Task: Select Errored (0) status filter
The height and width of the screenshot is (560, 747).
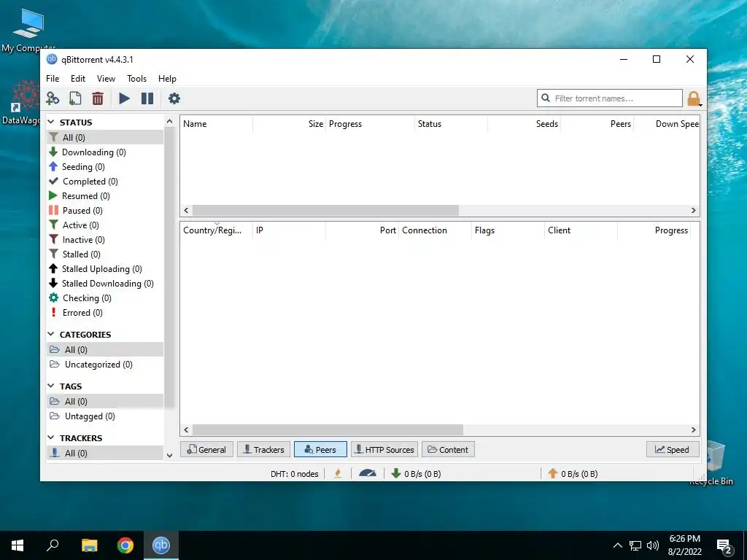Action: (x=105, y=313)
